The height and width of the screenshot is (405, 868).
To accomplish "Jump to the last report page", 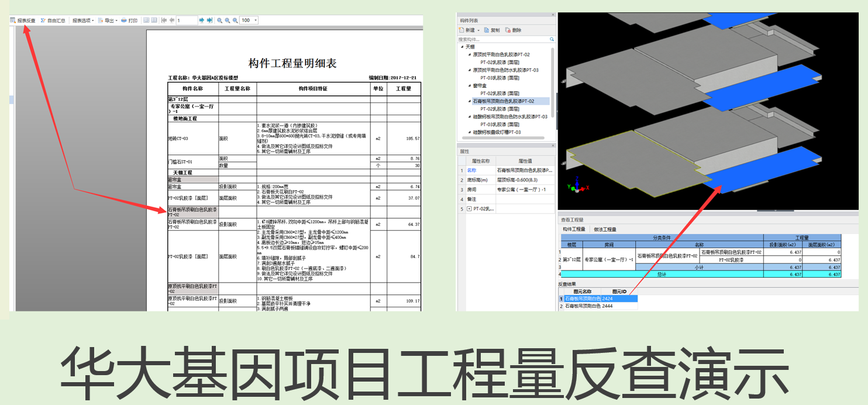I will [209, 20].
